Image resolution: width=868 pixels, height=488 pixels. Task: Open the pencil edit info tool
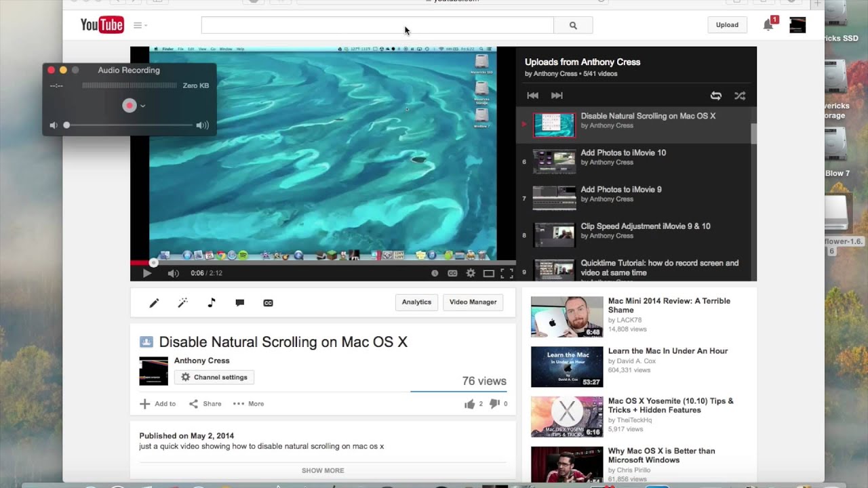(154, 303)
